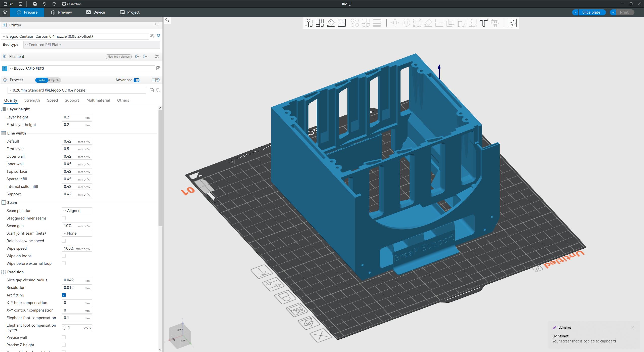The width and height of the screenshot is (644, 352).
Task: Click the Add model cube icon
Action: click(308, 23)
